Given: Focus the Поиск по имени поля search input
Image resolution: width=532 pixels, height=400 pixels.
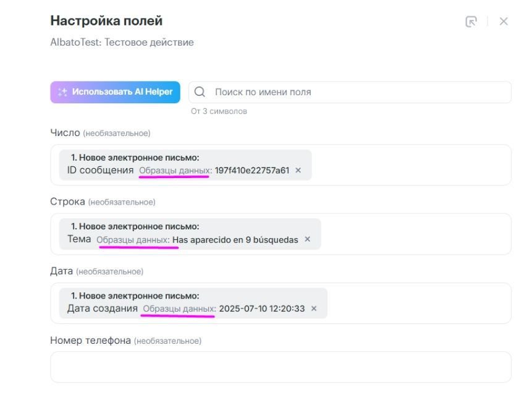Looking at the screenshot, I should click(x=358, y=92).
